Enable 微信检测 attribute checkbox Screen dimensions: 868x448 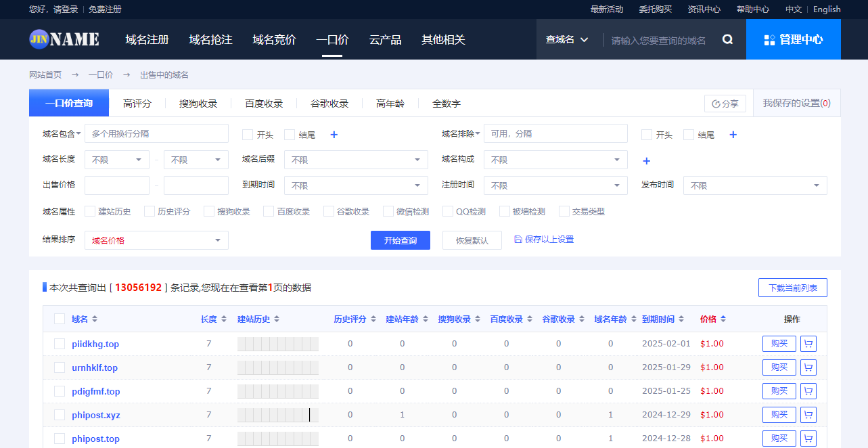(x=388, y=211)
